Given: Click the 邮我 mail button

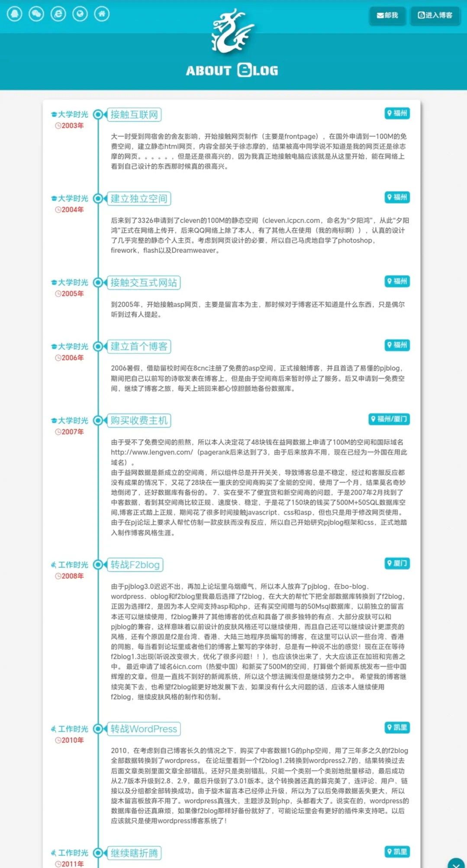Looking at the screenshot, I should [x=387, y=15].
